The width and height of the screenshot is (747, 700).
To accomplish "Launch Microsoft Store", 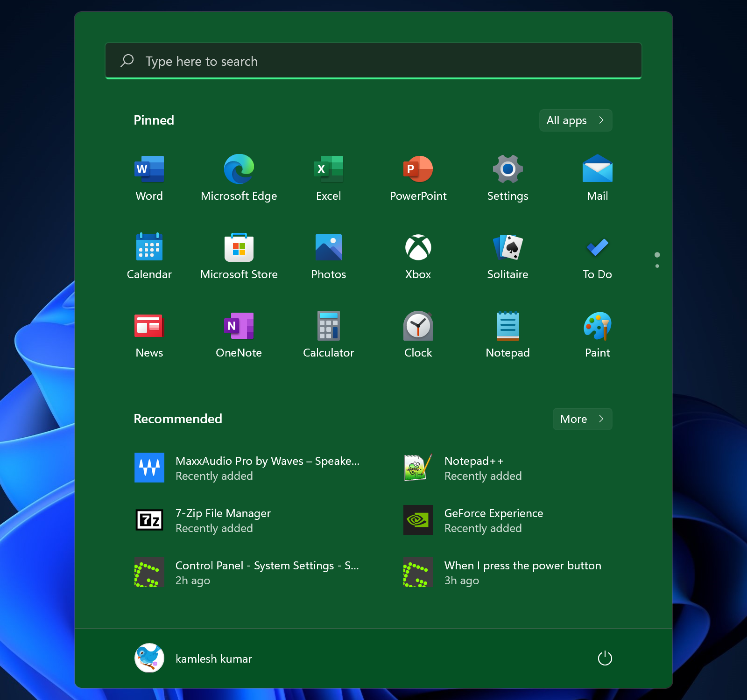I will [x=239, y=256].
